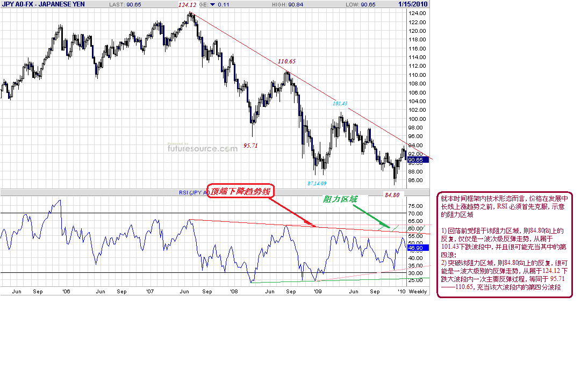Click the change value '0.11' in the header
Screen dimensions: 588x383
(224, 4)
